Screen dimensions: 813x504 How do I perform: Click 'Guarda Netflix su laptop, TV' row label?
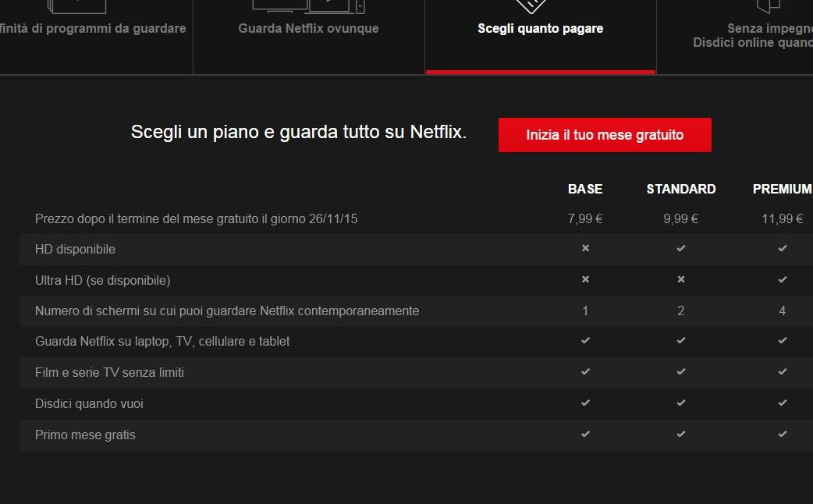pos(162,341)
